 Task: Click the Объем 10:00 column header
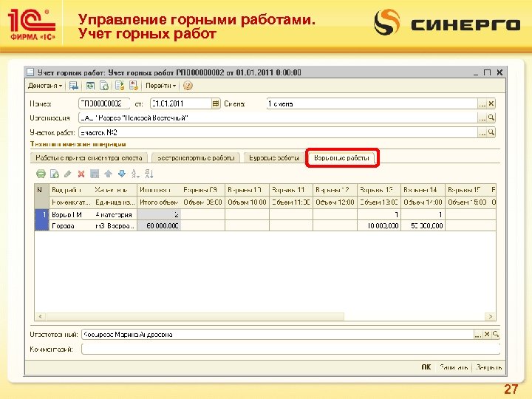tap(247, 202)
